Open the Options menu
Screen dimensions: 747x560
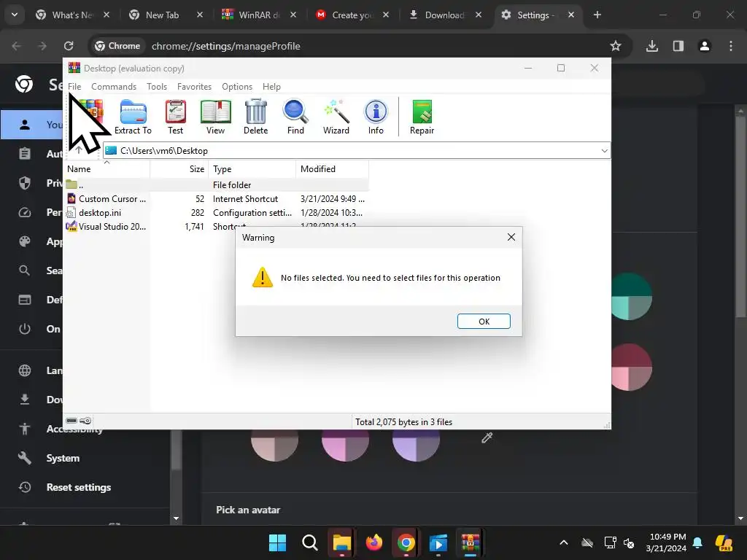click(x=237, y=87)
